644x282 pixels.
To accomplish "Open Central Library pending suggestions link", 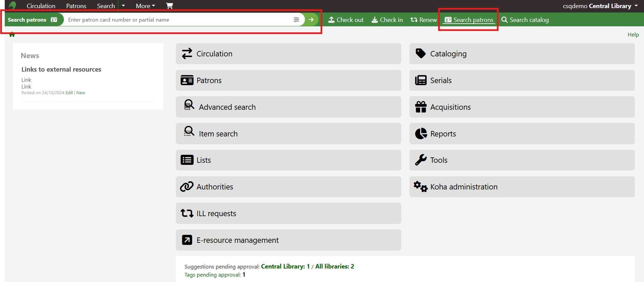I will [285, 266].
